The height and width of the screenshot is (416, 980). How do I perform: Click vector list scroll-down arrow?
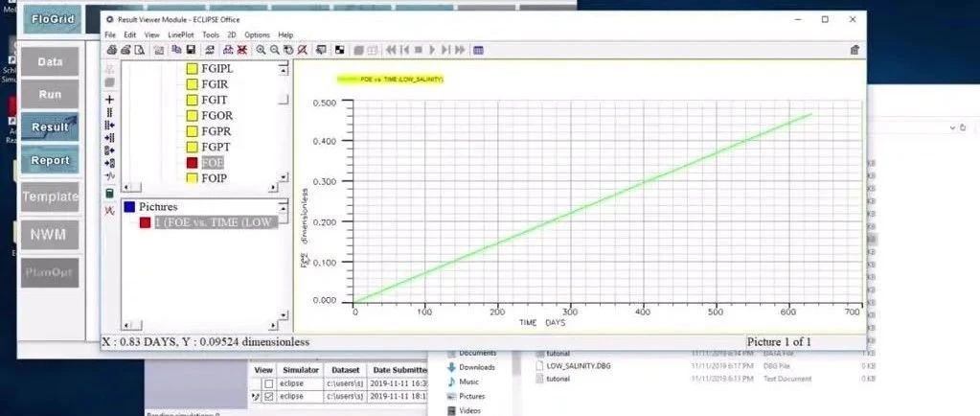pos(284,177)
